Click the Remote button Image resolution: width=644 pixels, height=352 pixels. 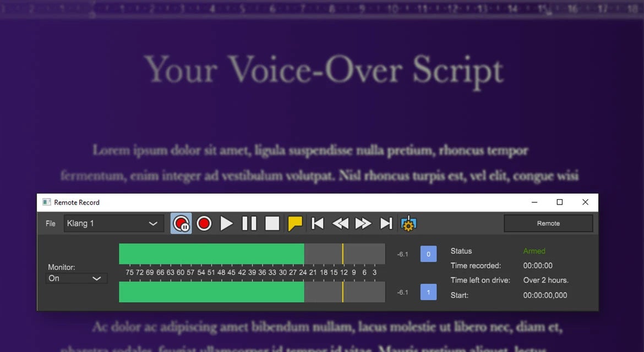(548, 224)
